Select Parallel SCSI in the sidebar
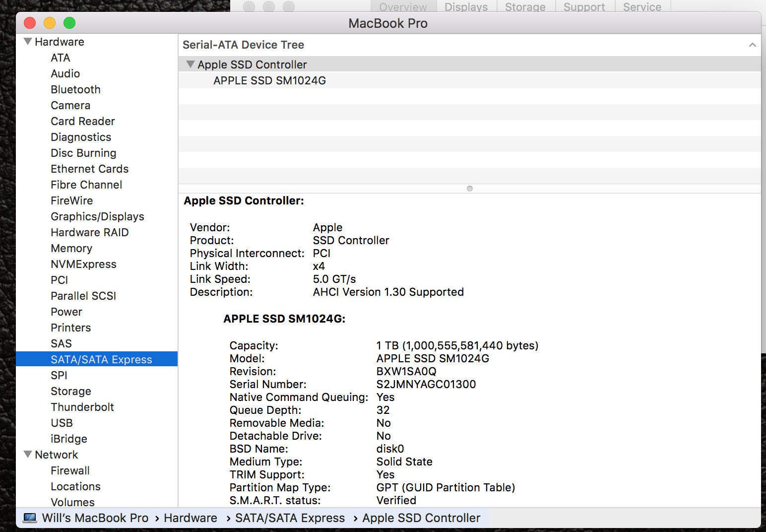 83,296
